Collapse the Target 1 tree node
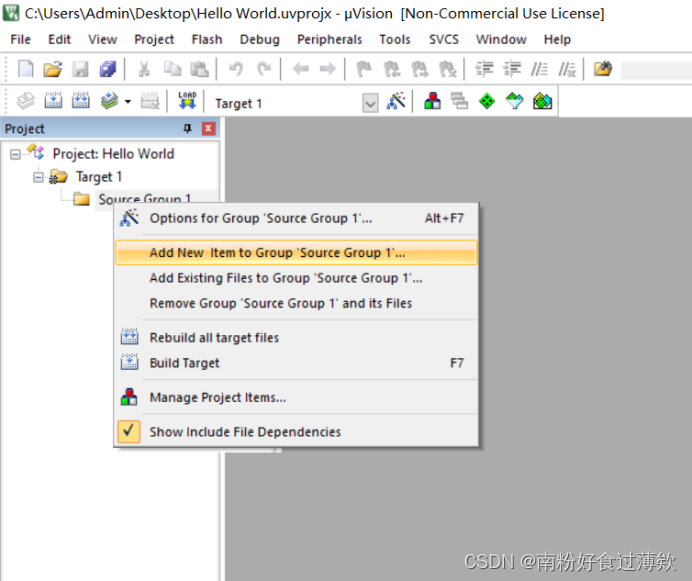 (x=39, y=177)
